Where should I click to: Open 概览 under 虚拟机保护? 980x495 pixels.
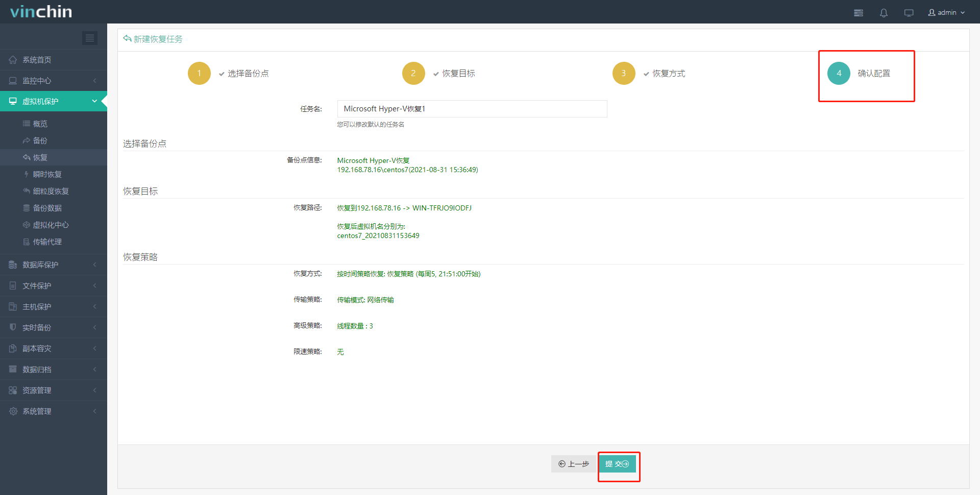54,124
